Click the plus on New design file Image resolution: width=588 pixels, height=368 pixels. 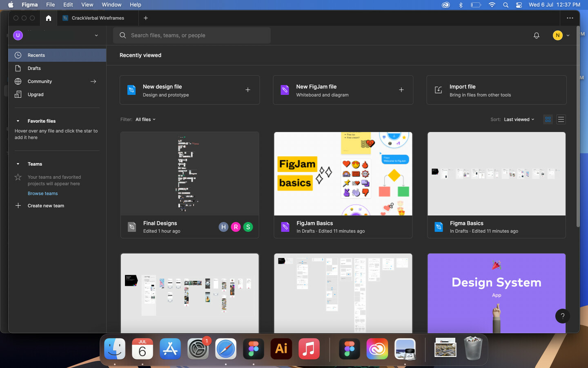tap(248, 90)
